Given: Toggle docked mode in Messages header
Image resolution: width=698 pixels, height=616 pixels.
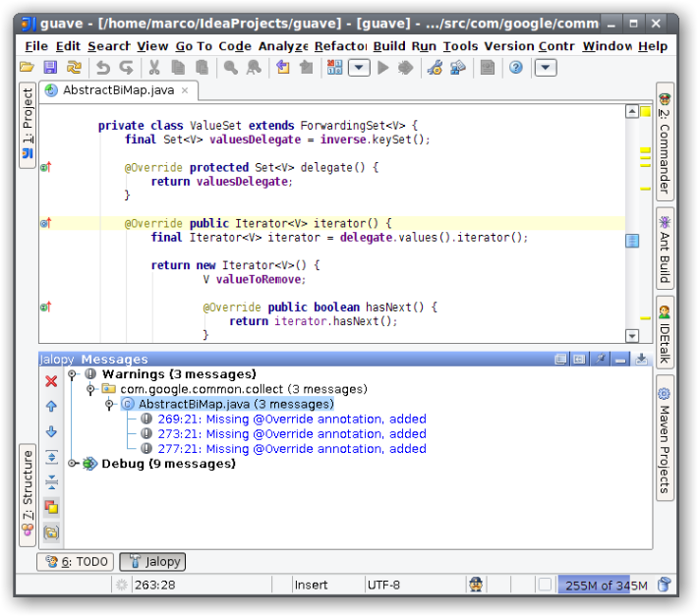Looking at the screenshot, I should coord(579,359).
